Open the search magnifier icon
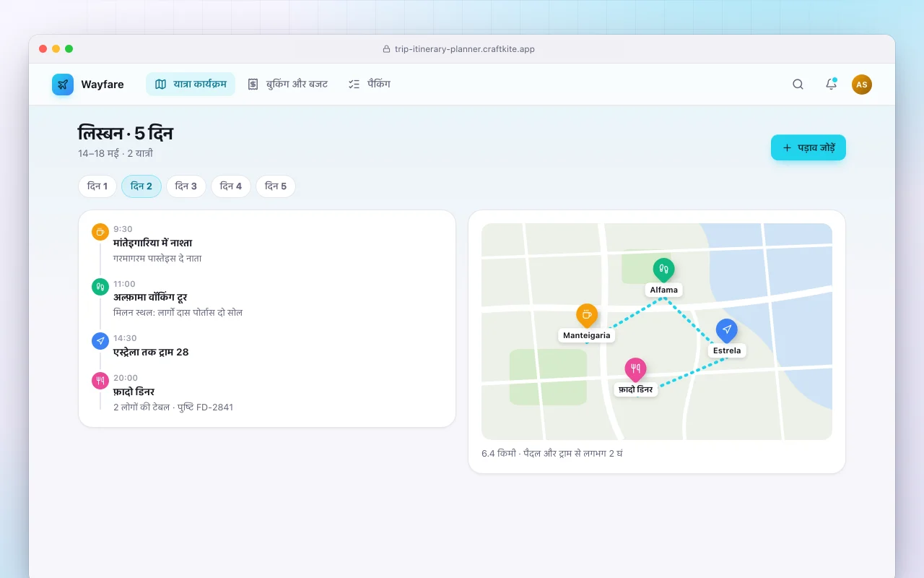Image resolution: width=924 pixels, height=578 pixels. pos(798,85)
